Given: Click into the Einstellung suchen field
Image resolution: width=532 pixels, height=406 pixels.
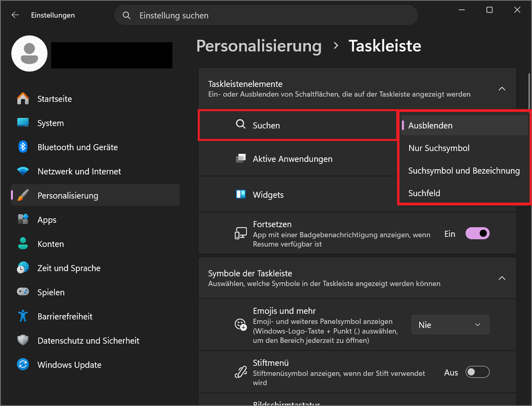Looking at the screenshot, I should 266,15.
